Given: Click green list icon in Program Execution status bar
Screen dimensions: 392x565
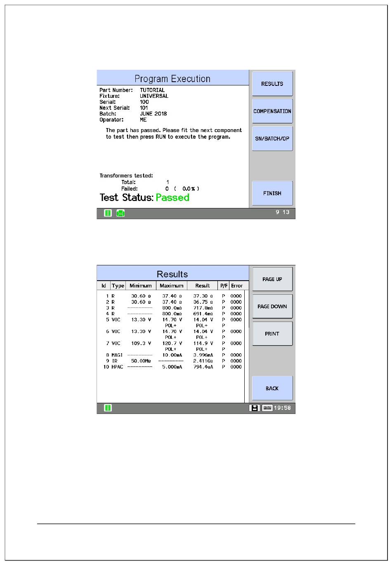Looking at the screenshot, I should [x=108, y=213].
